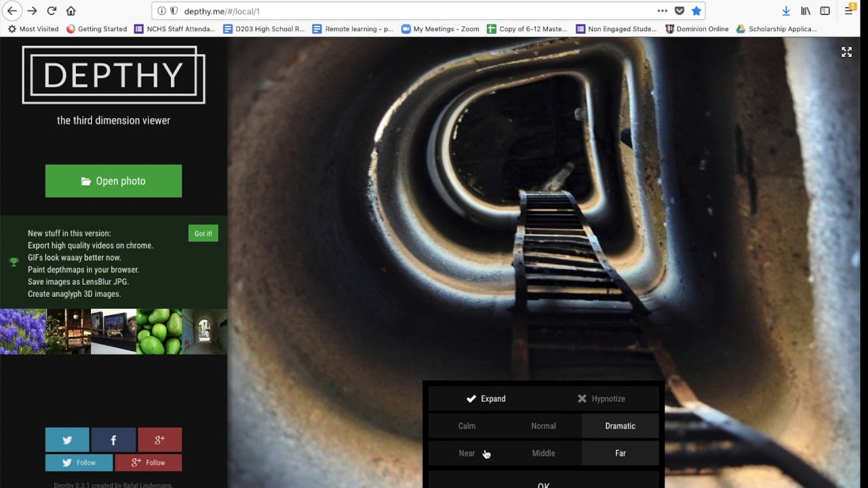
Task: Open the purple flowers sample thumbnail
Action: pos(23,331)
